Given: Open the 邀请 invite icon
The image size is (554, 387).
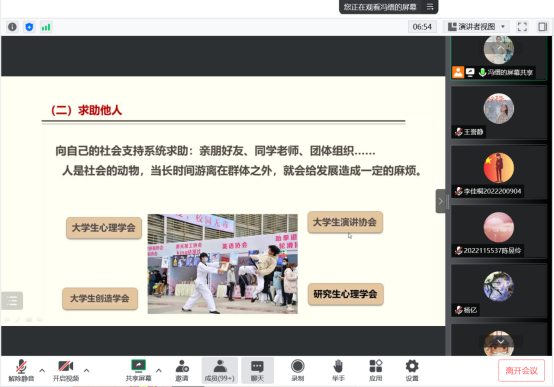Looking at the screenshot, I should tap(182, 370).
